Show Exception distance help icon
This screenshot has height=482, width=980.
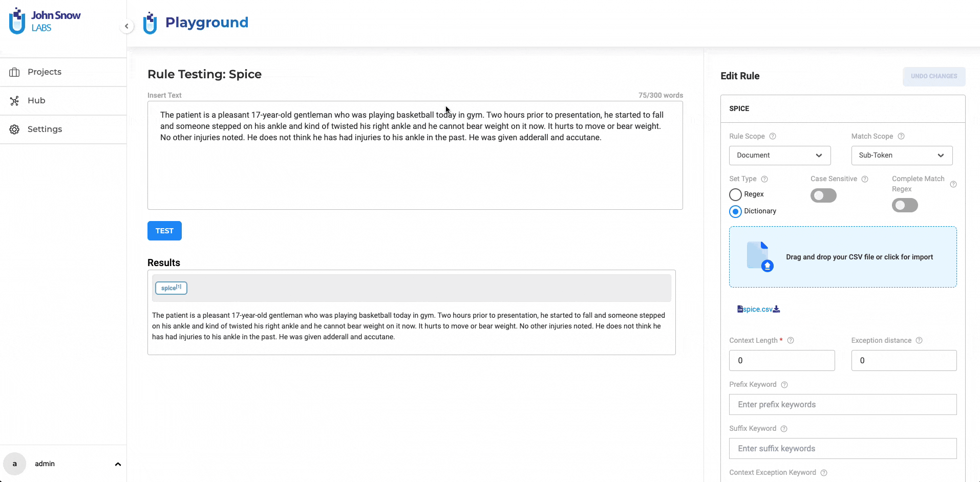[919, 340]
